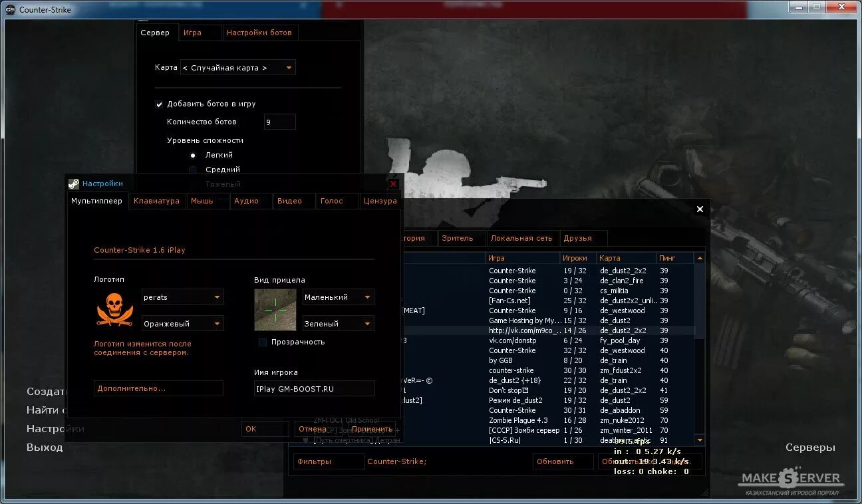The image size is (862, 504).
Task: Click the Серверы main menu link
Action: [x=810, y=447]
